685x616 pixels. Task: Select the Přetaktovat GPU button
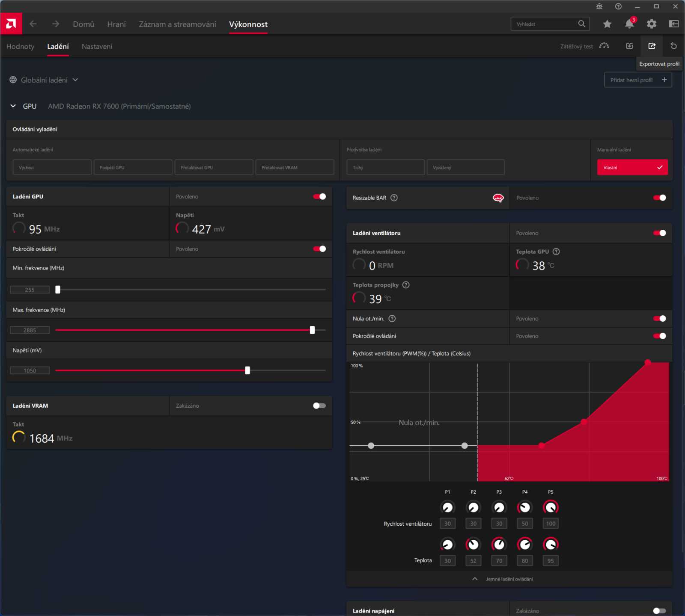click(214, 167)
